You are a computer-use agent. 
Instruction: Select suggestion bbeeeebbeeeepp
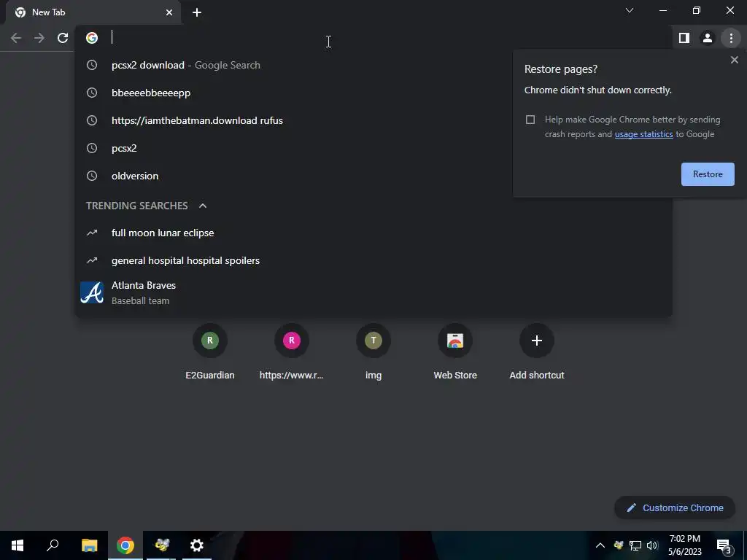tap(373, 93)
